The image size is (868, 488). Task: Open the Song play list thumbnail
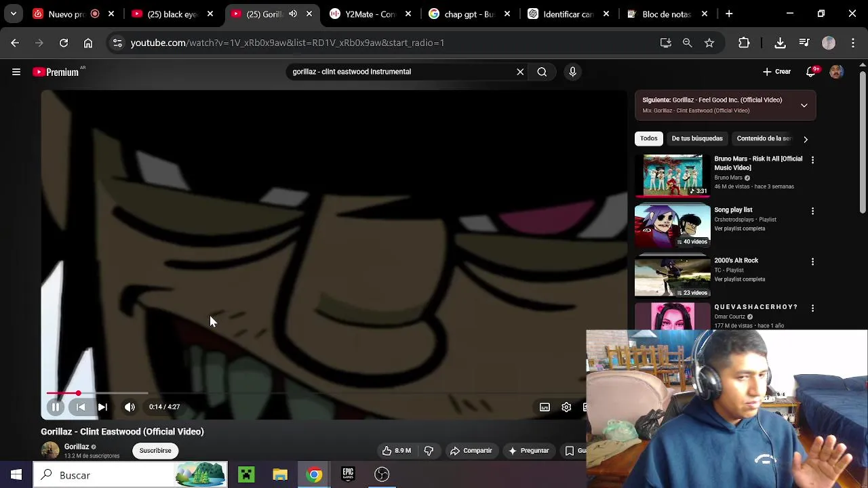pos(673,226)
